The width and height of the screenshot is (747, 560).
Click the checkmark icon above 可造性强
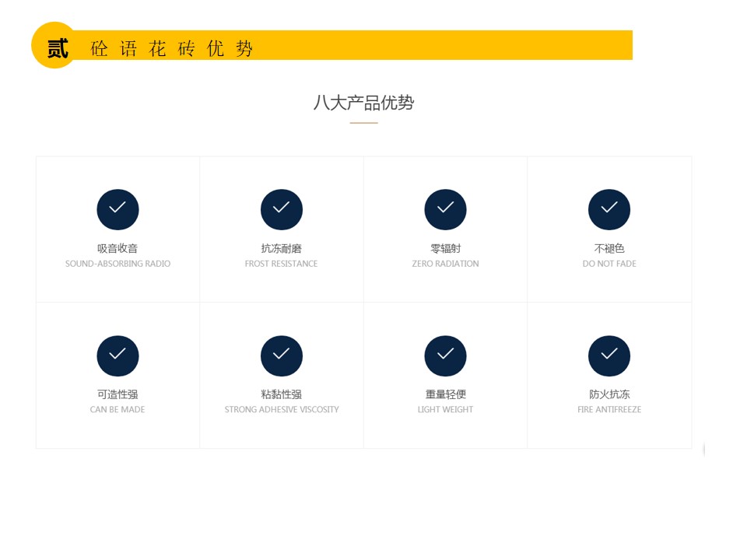pyautogui.click(x=117, y=355)
